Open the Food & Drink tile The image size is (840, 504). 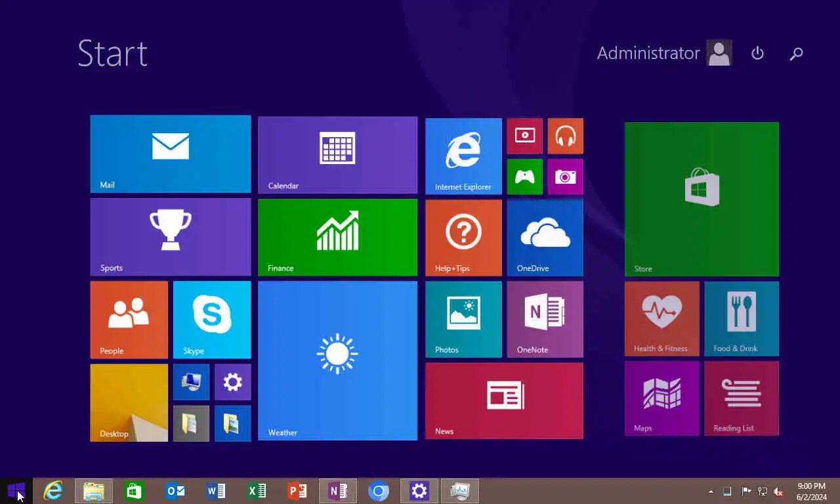[x=742, y=319]
